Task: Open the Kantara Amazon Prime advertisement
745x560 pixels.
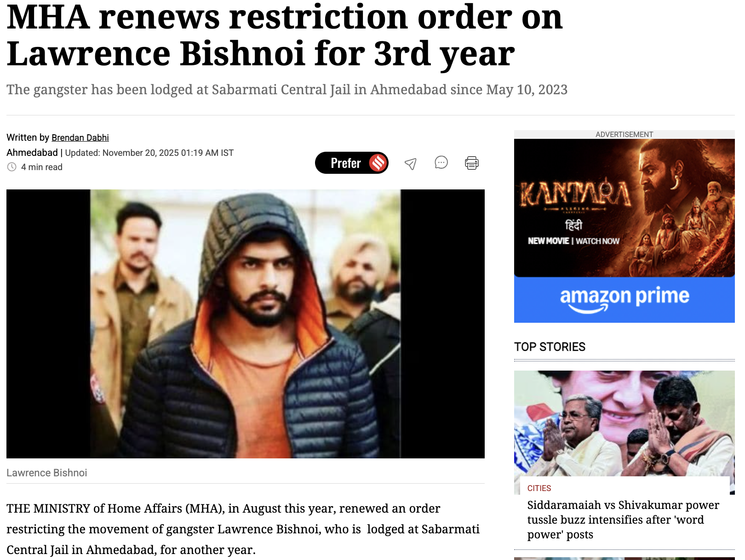Action: click(624, 231)
